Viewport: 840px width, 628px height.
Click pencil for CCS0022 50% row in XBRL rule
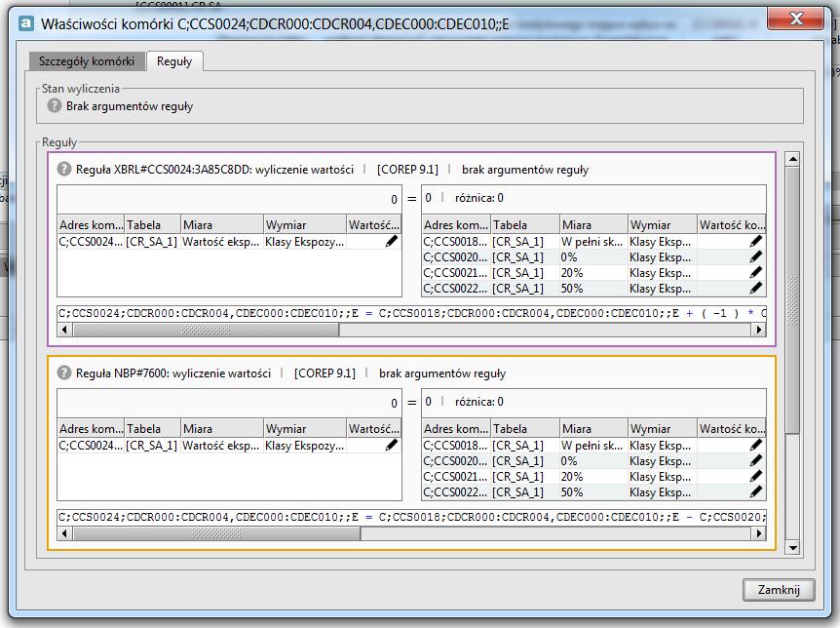756,288
